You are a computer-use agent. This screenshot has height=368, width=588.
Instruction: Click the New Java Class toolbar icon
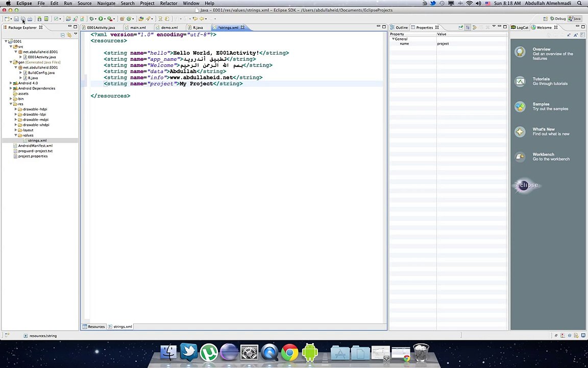[x=129, y=19]
